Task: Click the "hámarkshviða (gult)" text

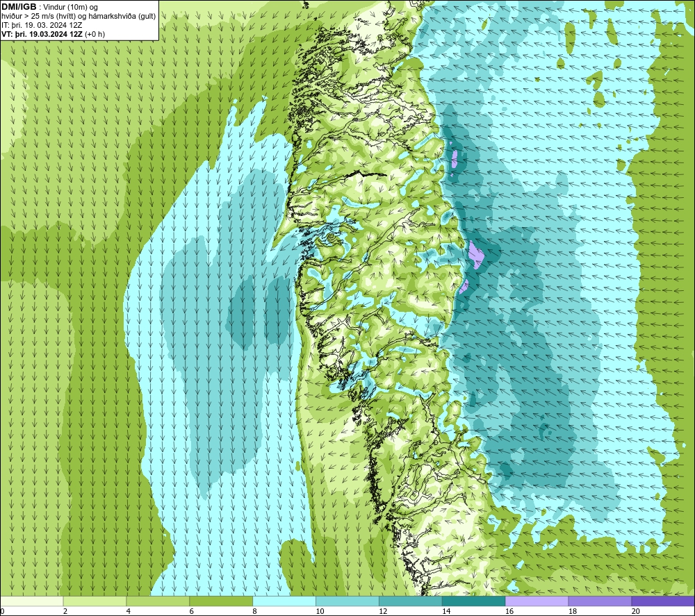Action: coord(122,16)
